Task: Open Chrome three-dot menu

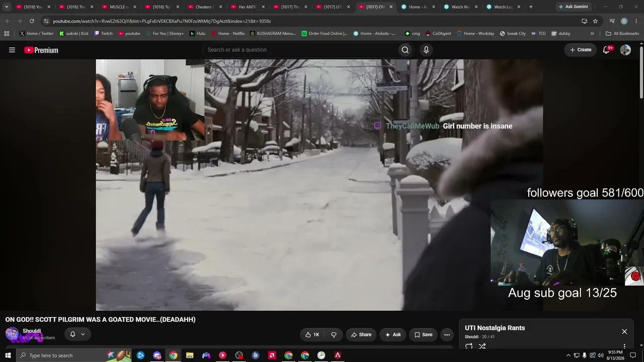Action: (636, 21)
